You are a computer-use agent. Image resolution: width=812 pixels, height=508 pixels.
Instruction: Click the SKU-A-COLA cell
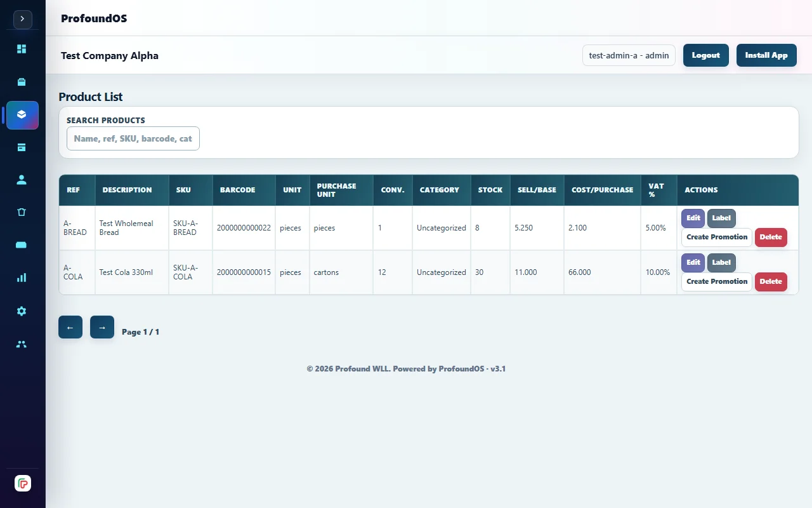click(x=190, y=272)
